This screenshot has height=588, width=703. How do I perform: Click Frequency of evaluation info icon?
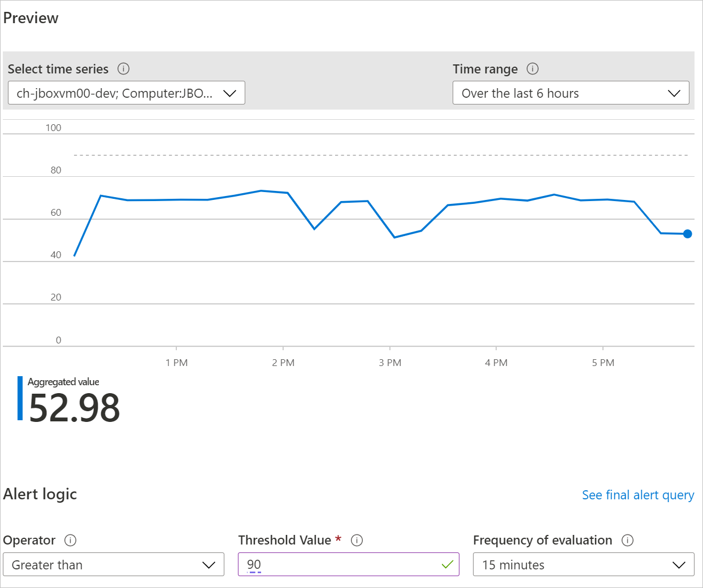tap(627, 541)
